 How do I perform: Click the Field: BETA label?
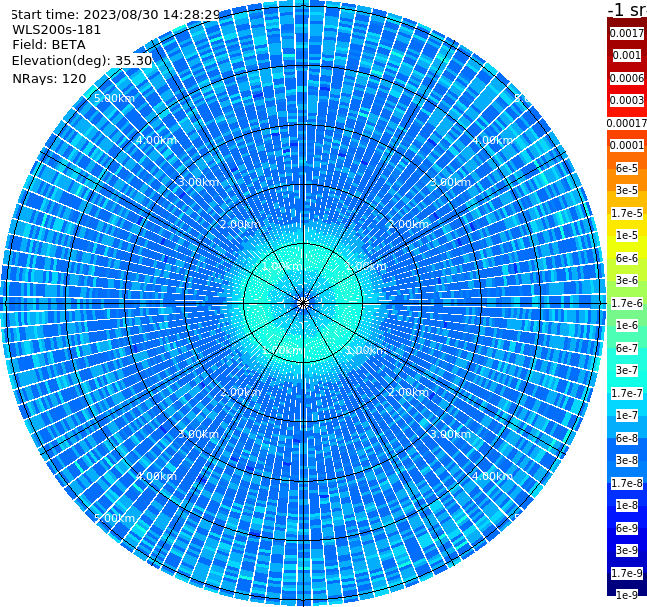(x=49, y=45)
